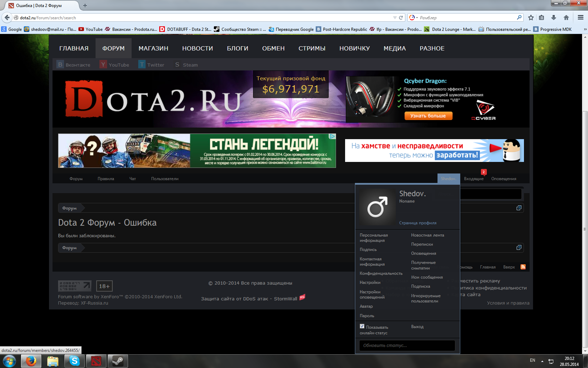Open Skype from the taskbar
This screenshot has height=368, width=588.
click(75, 361)
